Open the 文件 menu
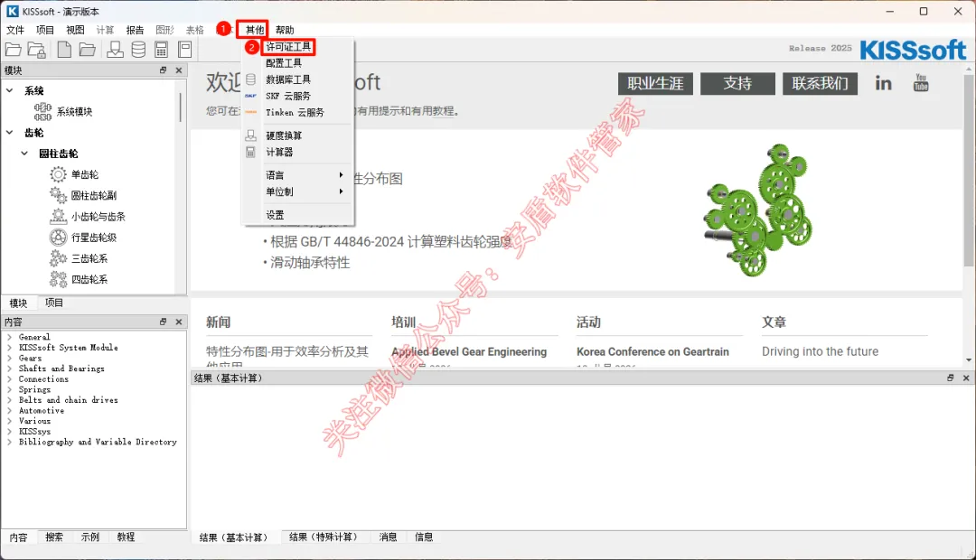The height and width of the screenshot is (560, 976). 15,30
